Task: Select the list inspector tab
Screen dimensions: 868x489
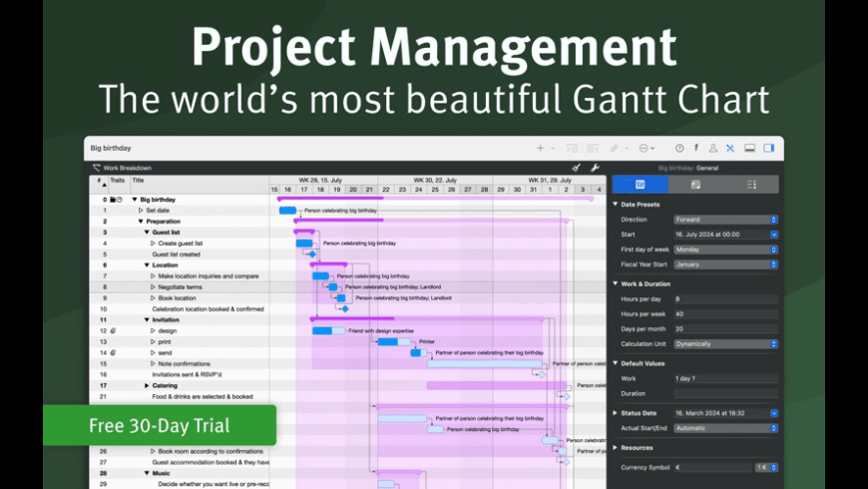Action: click(751, 185)
